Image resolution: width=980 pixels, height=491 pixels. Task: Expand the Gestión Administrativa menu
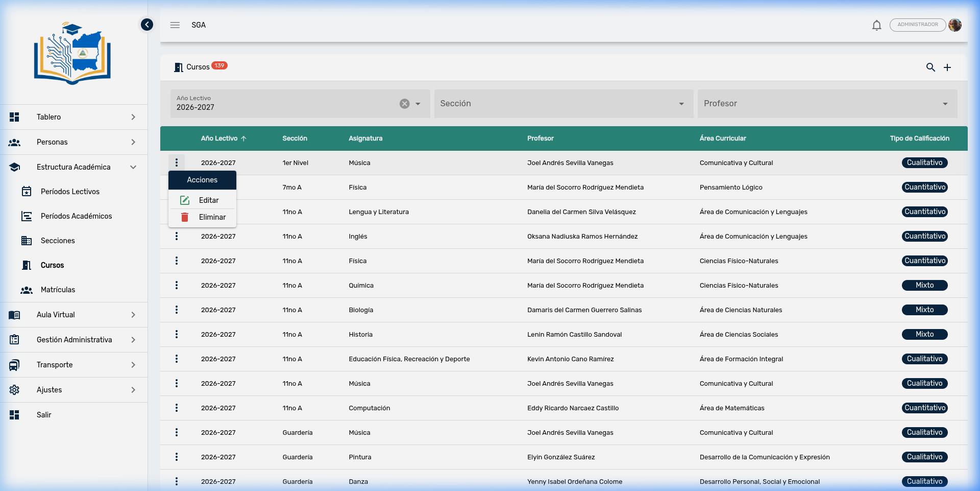click(x=73, y=340)
